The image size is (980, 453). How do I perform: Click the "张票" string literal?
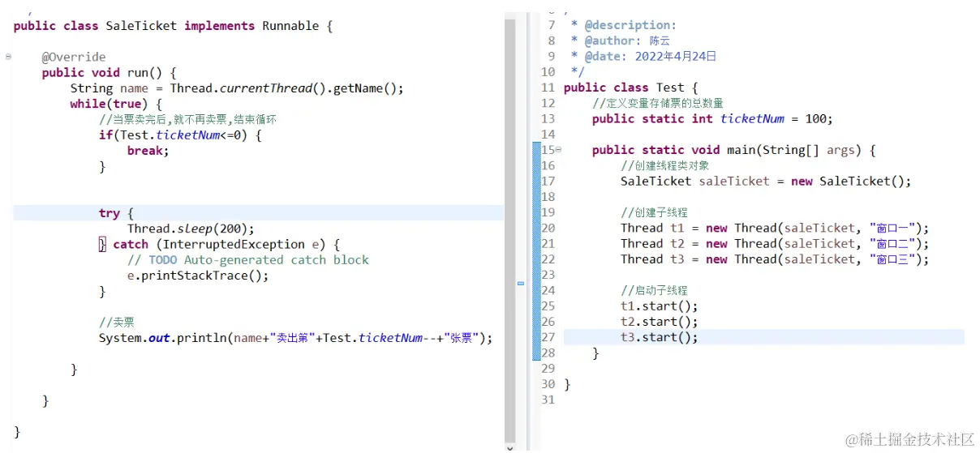tap(464, 338)
